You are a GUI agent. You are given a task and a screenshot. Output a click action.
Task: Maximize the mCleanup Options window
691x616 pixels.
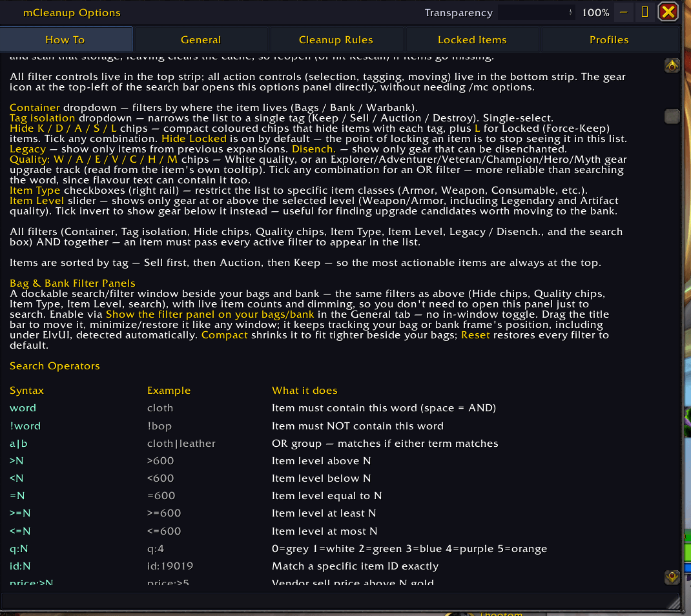(645, 12)
